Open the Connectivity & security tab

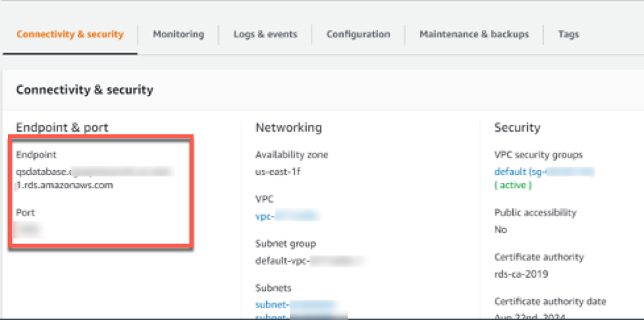click(x=70, y=34)
